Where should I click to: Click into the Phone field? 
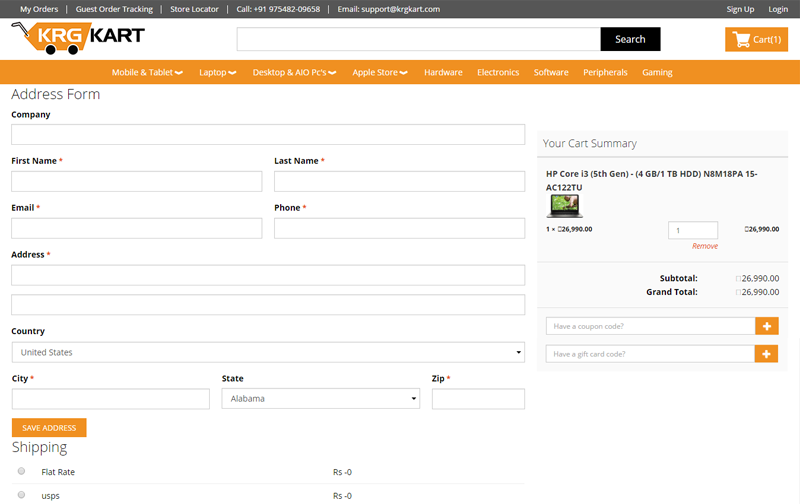click(399, 228)
